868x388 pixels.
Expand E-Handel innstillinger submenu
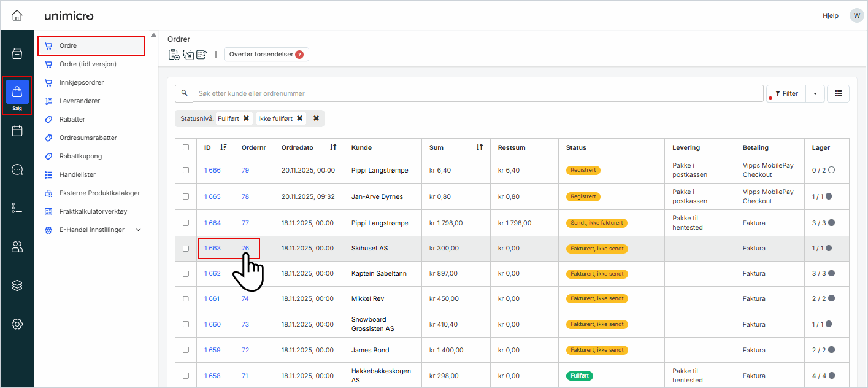pyautogui.click(x=138, y=230)
